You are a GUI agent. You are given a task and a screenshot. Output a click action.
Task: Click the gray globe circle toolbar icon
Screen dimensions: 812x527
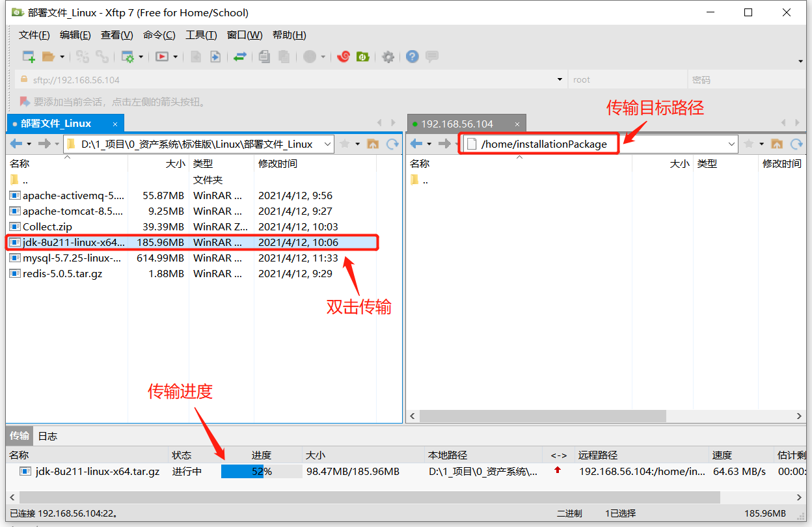(310, 57)
